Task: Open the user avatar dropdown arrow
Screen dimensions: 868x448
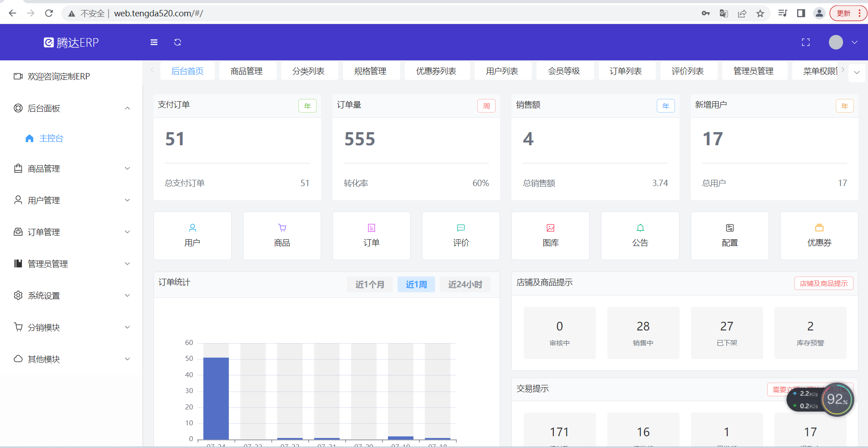Action: [x=854, y=42]
